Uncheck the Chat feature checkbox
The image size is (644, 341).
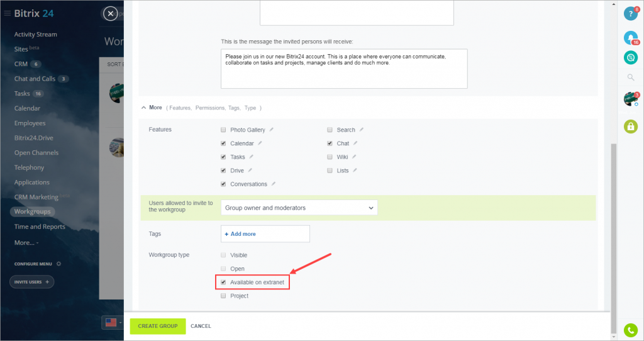tap(330, 143)
